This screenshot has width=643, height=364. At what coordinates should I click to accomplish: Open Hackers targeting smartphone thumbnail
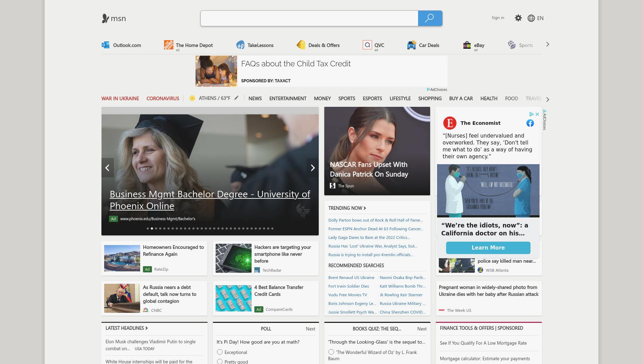(x=234, y=258)
